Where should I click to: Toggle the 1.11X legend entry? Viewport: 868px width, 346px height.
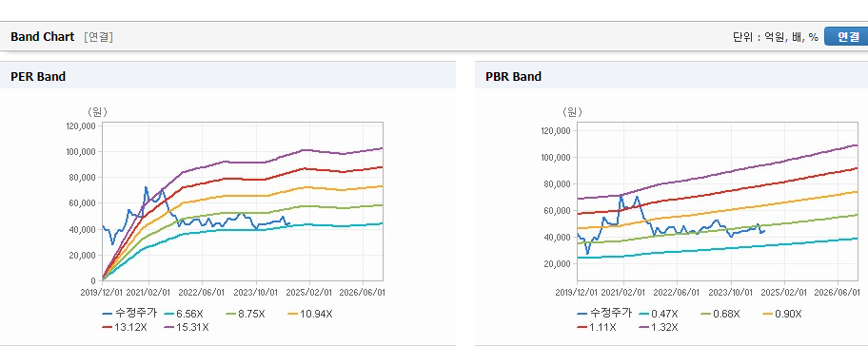[x=597, y=327]
